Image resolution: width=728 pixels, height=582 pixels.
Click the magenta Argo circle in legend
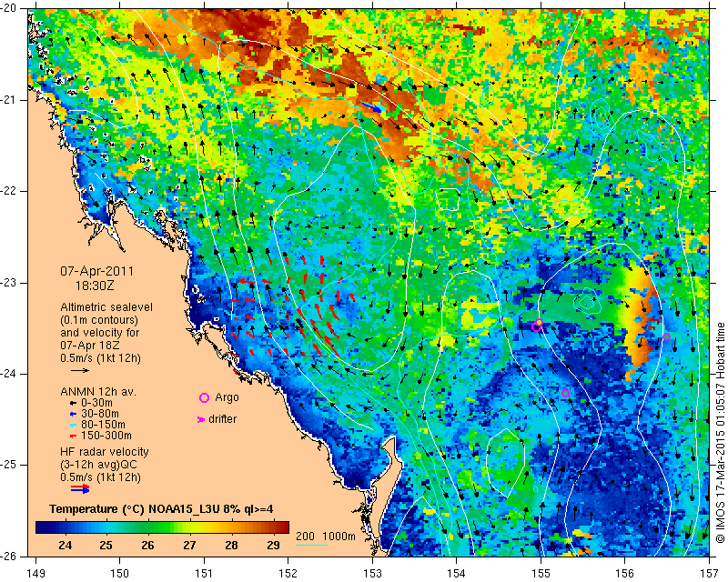[x=204, y=397]
